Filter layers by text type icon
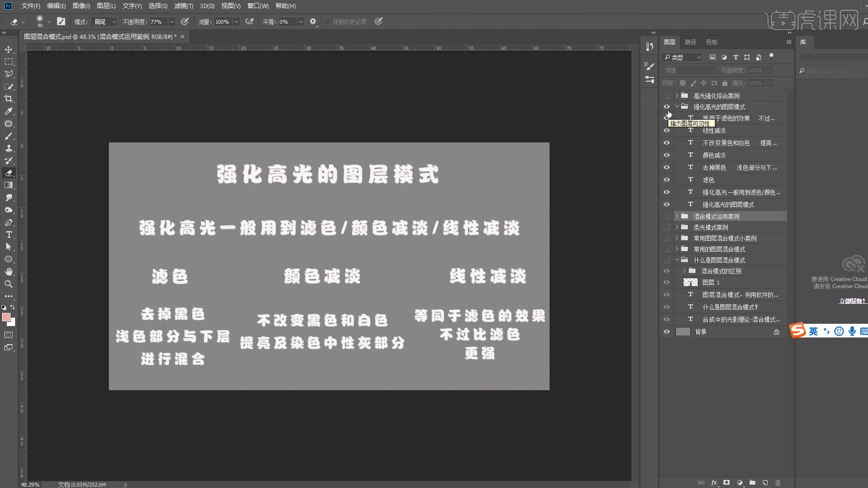Viewport: 868px width, 488px height. [736, 57]
